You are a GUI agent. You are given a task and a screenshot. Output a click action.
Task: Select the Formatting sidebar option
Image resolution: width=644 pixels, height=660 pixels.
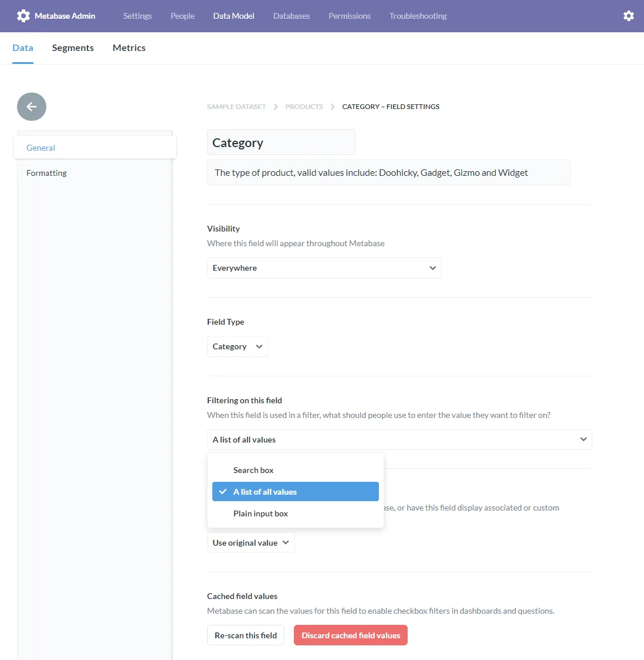click(46, 173)
